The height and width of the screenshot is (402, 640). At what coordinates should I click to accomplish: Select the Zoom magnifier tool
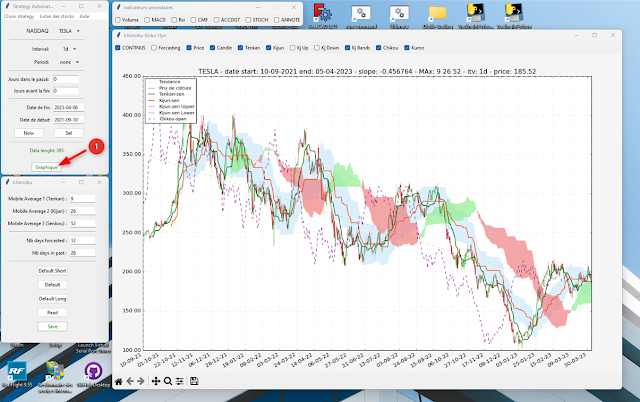[x=167, y=381]
